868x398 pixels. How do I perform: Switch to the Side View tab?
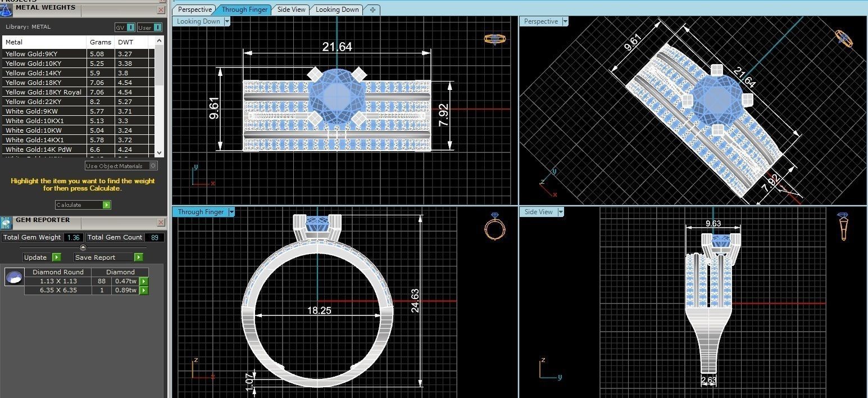pos(292,10)
